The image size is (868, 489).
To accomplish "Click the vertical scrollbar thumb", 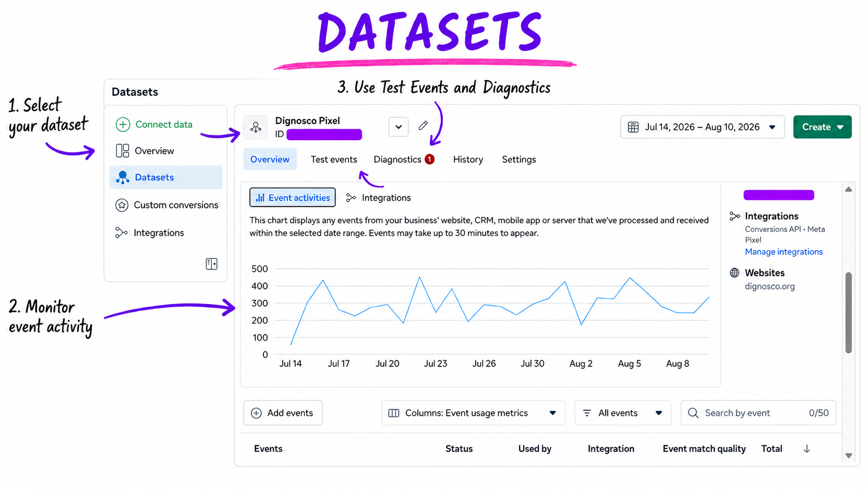I will point(849,312).
